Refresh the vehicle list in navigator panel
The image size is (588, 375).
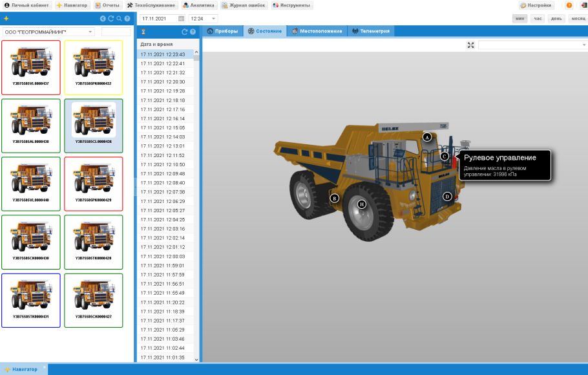tap(111, 18)
